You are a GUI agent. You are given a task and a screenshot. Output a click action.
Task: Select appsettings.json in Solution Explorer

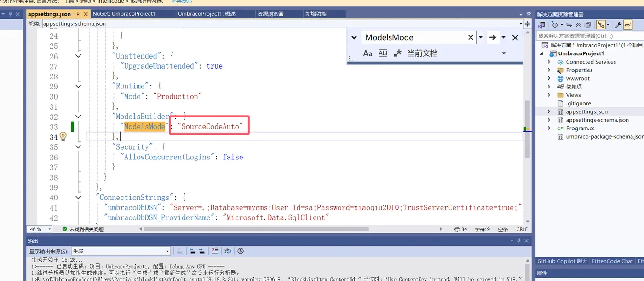(586, 111)
